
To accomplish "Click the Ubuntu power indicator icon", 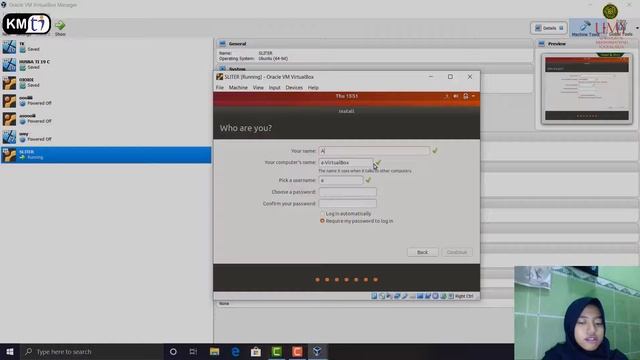I will click(465, 96).
